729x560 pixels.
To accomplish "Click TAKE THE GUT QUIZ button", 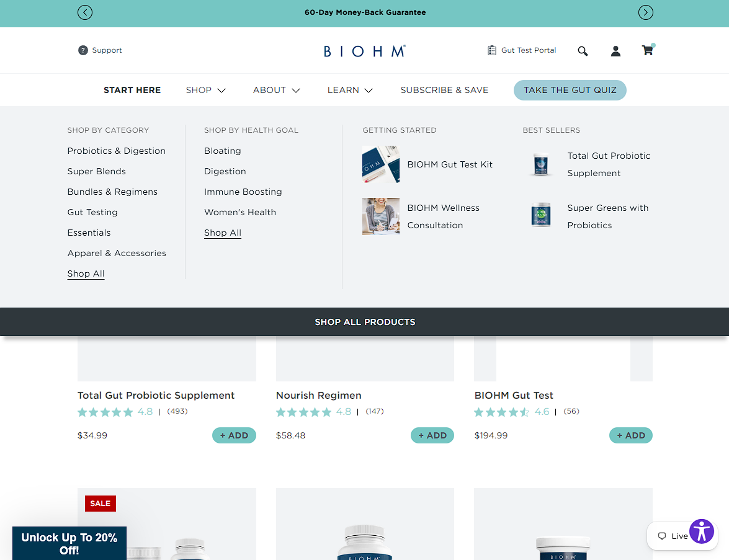I will (x=570, y=90).
